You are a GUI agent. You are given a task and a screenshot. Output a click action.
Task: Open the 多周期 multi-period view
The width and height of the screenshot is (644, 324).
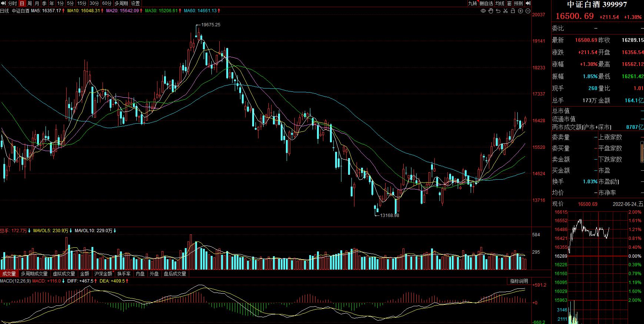121,3
